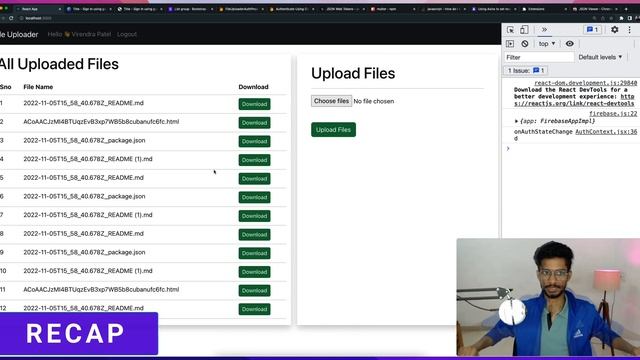The width and height of the screenshot is (640, 360).
Task: Select the .html file name in row 2
Action: click(101, 122)
